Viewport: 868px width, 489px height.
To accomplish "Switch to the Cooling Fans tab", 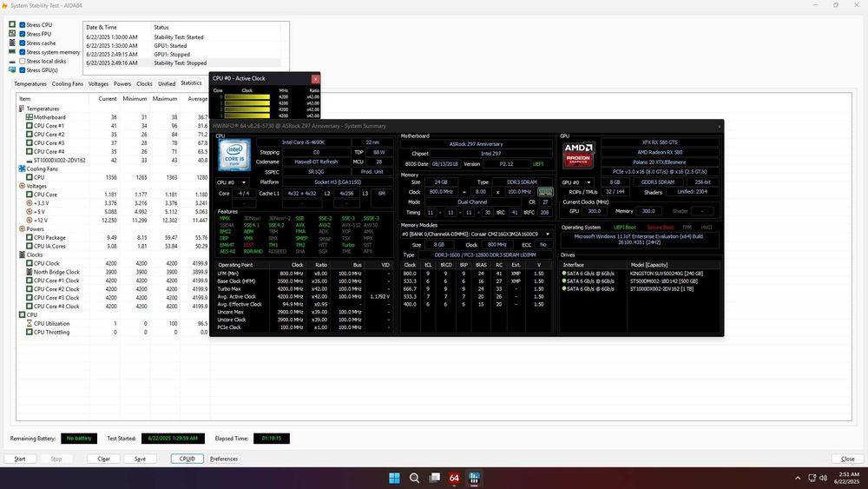I will (x=68, y=83).
